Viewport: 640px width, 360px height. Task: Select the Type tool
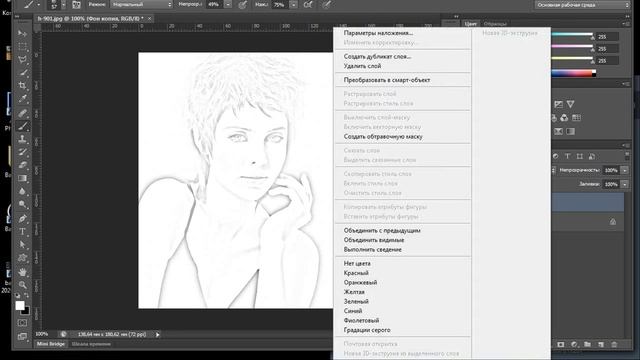[x=22, y=231]
